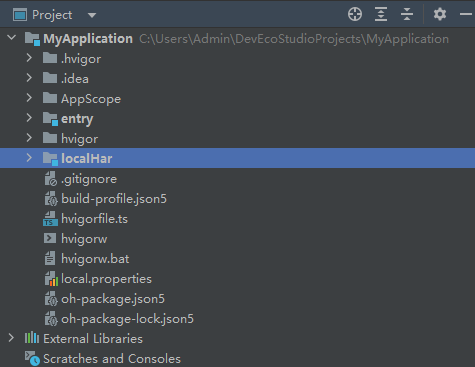Viewport: 475px width, 367px height.
Task: Select the oh-package.json5 file name
Action: click(113, 299)
